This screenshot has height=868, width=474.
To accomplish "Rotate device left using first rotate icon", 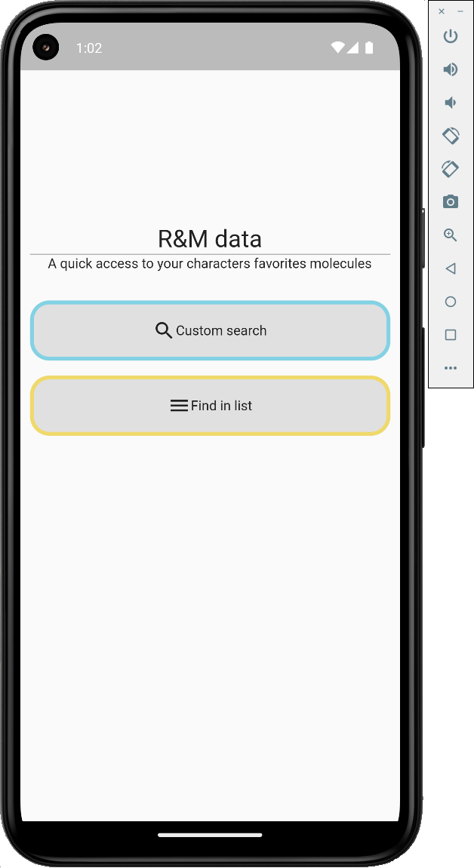I will [x=451, y=136].
